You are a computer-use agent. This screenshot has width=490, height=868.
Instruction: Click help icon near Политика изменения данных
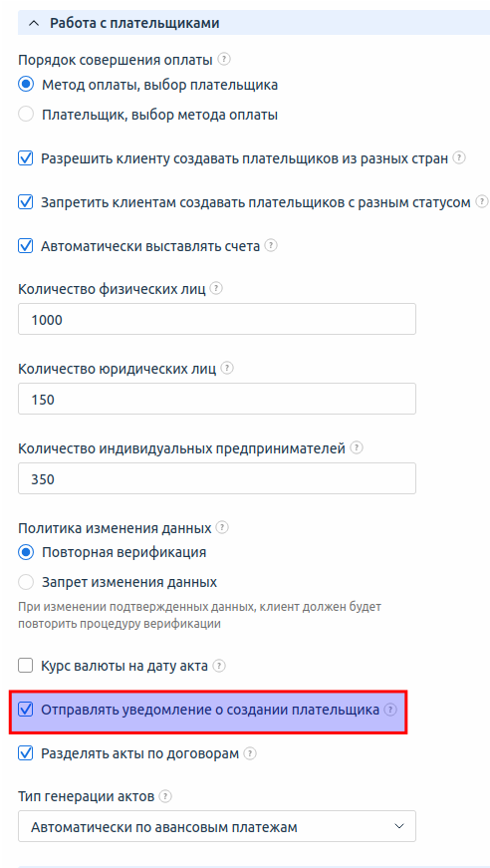point(222,527)
